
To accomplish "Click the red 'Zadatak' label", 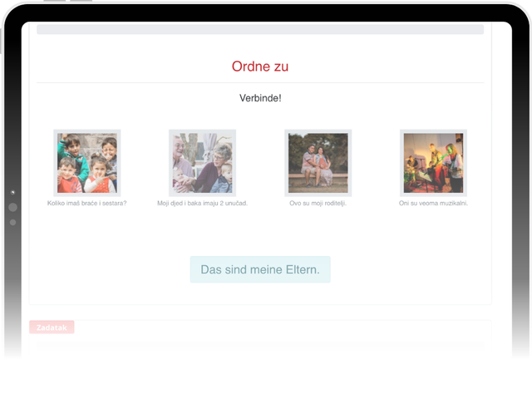I will pyautogui.click(x=52, y=327).
